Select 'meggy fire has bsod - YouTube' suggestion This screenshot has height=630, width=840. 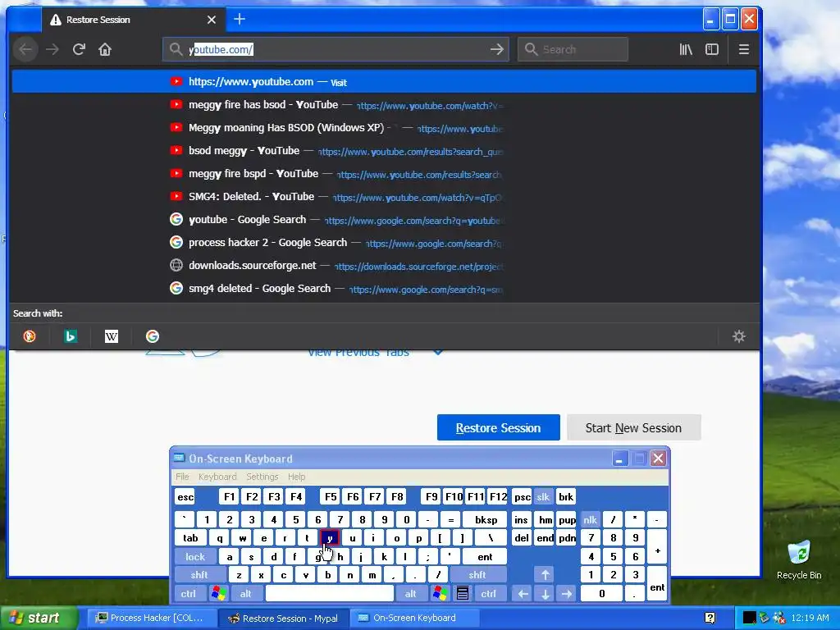384,104
